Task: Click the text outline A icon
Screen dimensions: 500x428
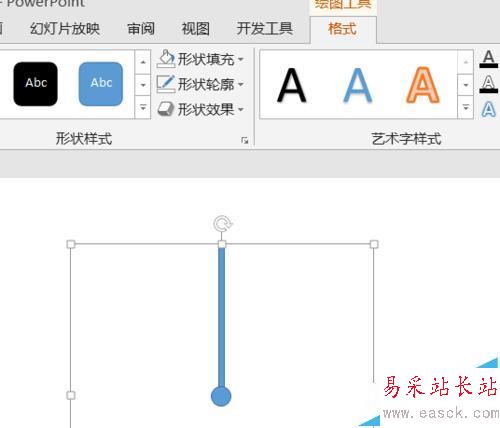Action: point(489,84)
